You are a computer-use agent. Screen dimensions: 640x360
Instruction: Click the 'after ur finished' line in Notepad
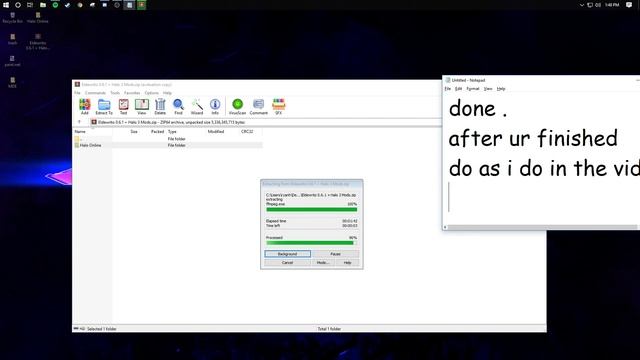(x=533, y=138)
